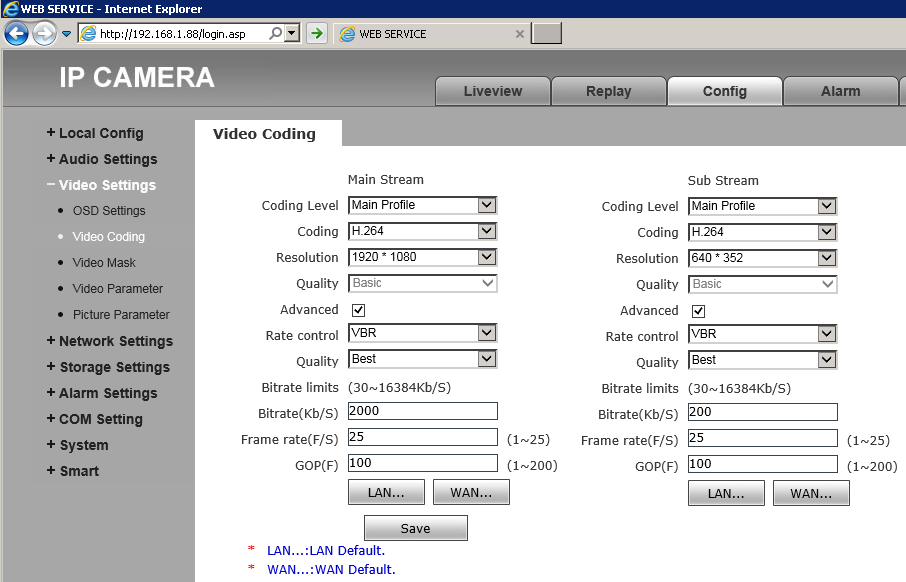Click Main Stream Frame rate field
The image size is (906, 582).
coord(422,437)
